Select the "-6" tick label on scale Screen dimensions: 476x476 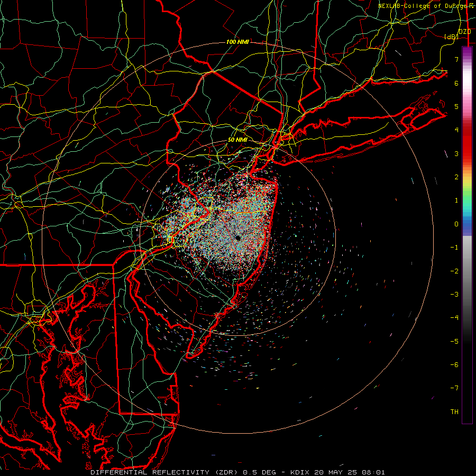click(454, 365)
